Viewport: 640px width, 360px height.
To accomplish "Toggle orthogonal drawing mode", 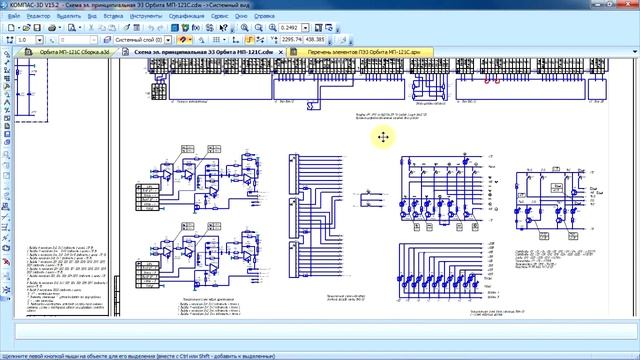I will click(249, 40).
